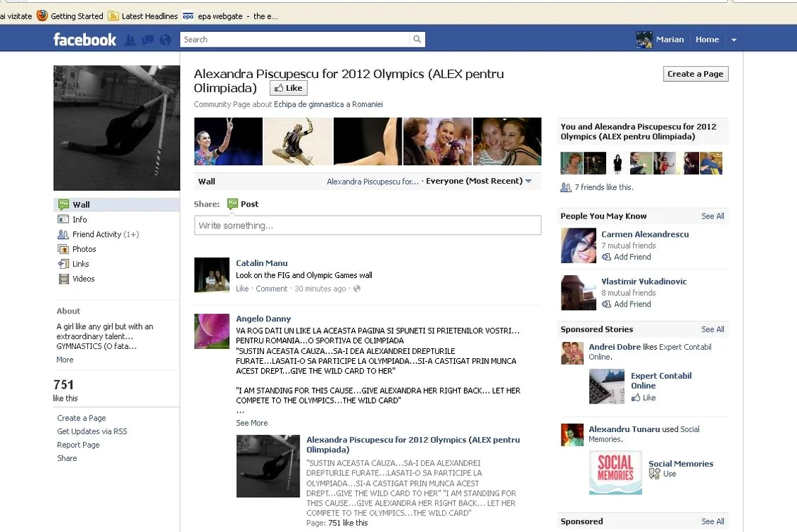Screen dimensions: 797x532
Task: Click the Search field in header
Action: pyautogui.click(x=295, y=39)
